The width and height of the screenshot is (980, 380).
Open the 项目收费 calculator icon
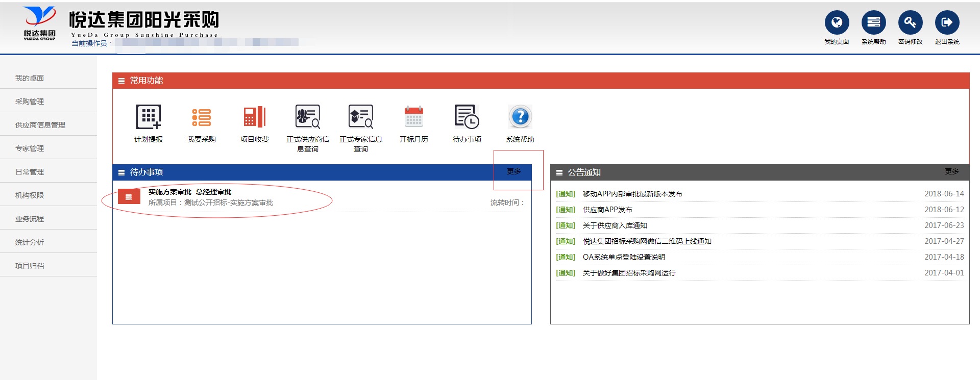tap(255, 117)
